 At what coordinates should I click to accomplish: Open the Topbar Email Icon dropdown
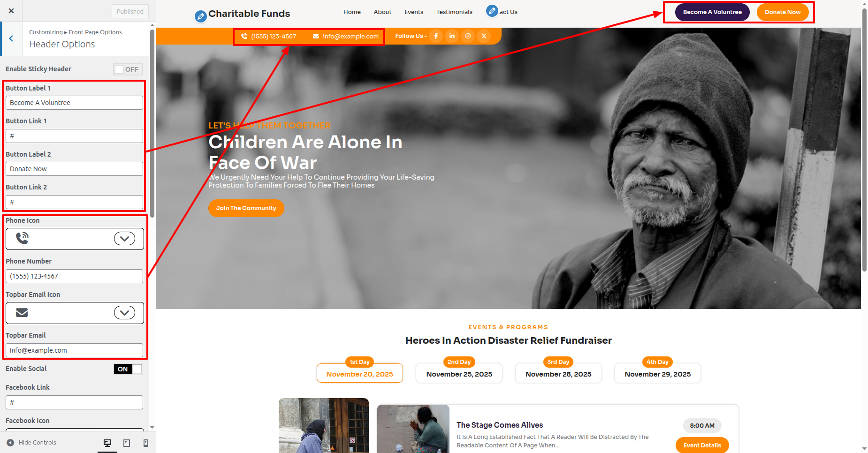tap(75, 313)
